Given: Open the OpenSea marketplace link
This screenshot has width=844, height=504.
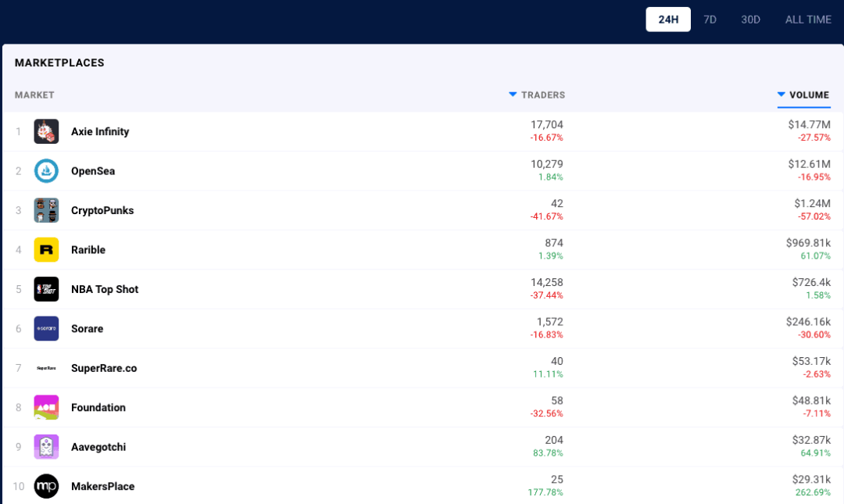Looking at the screenshot, I should 93,171.
